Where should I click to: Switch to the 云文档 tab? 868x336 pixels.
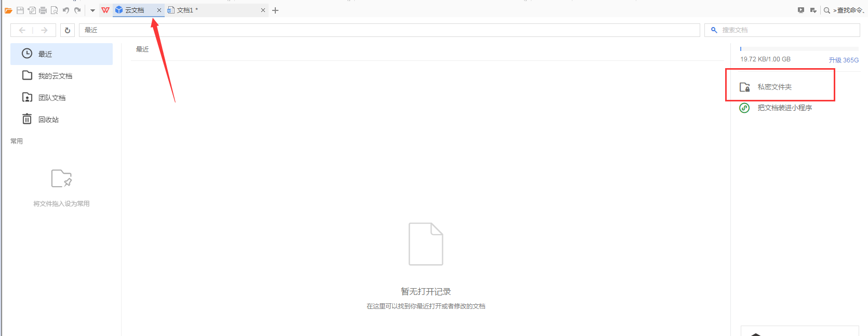tap(134, 10)
